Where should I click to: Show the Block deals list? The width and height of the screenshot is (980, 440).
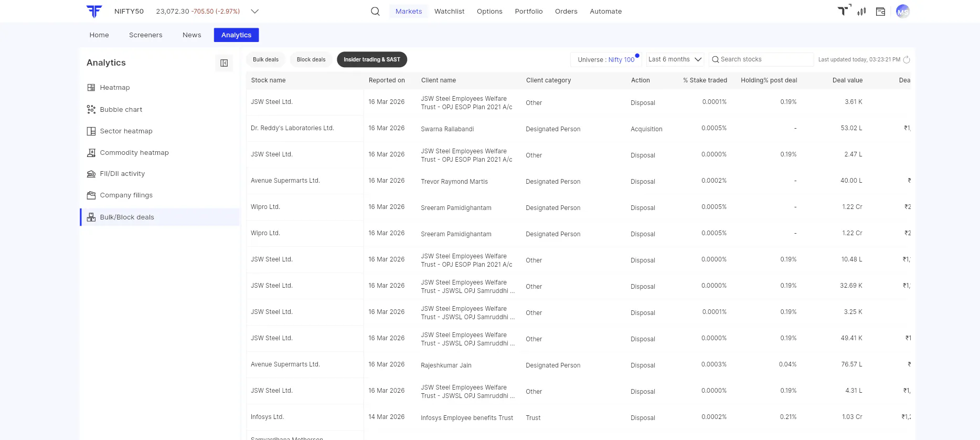(311, 59)
